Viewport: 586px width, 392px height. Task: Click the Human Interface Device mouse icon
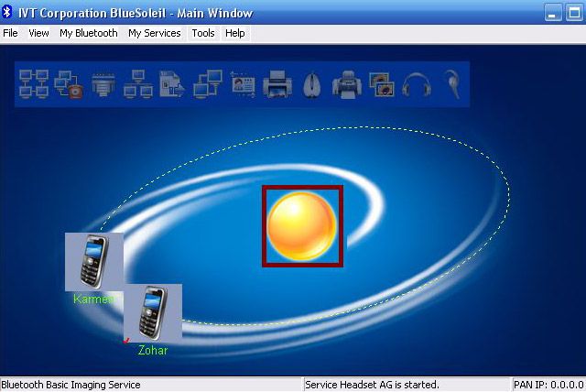coord(311,85)
